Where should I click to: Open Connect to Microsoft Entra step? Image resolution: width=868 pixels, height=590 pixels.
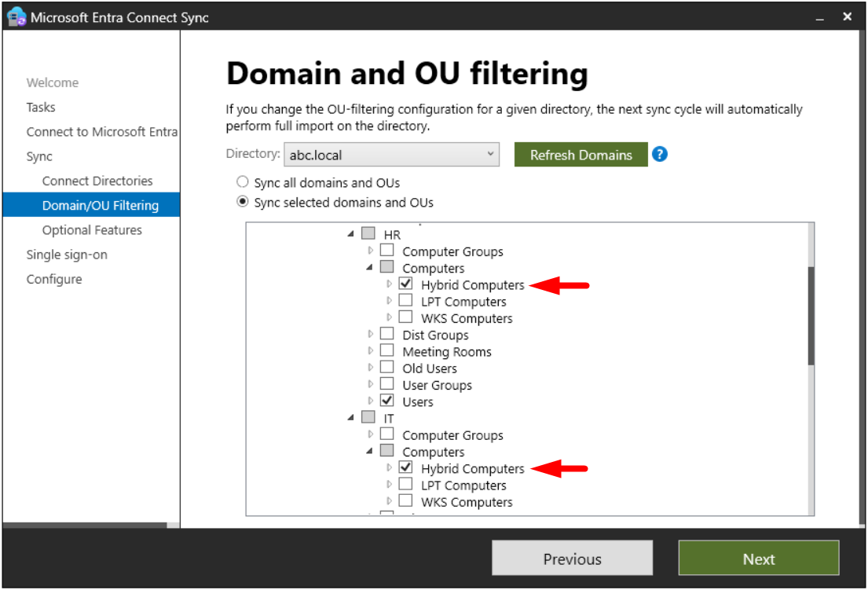point(102,132)
